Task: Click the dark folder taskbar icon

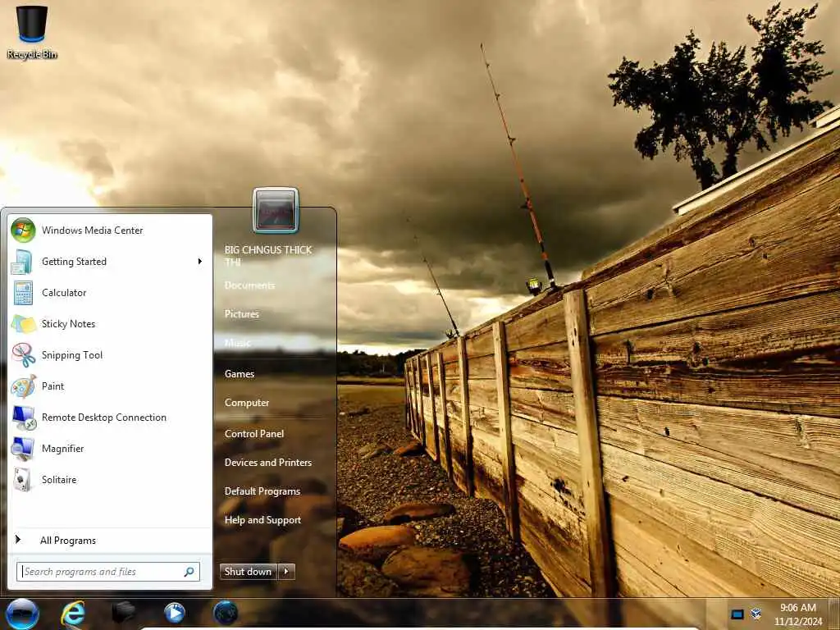Action: pos(123,612)
